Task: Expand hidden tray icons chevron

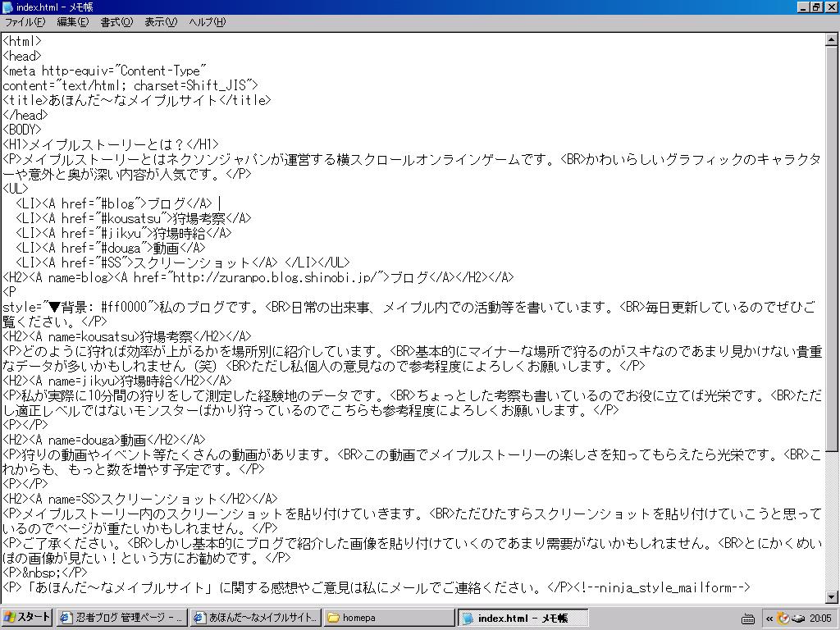Action: point(769,619)
